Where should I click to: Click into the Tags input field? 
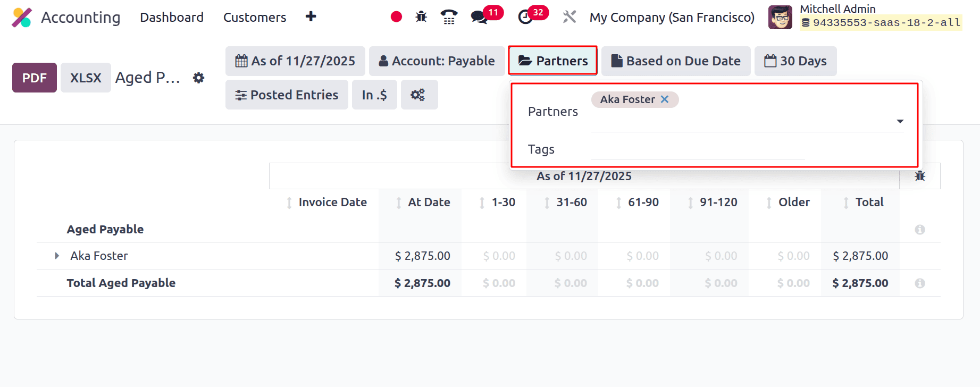tap(698, 150)
